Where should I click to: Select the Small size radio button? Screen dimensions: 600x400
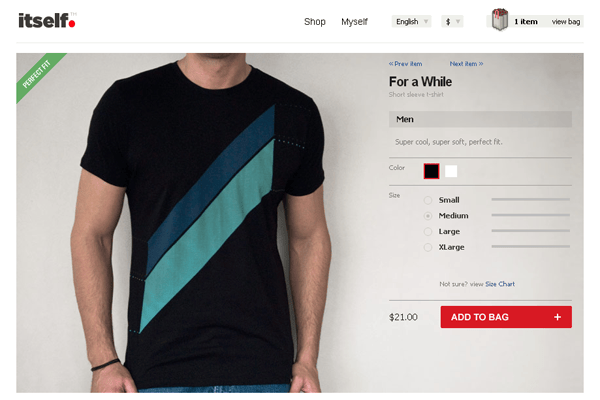pos(428,200)
